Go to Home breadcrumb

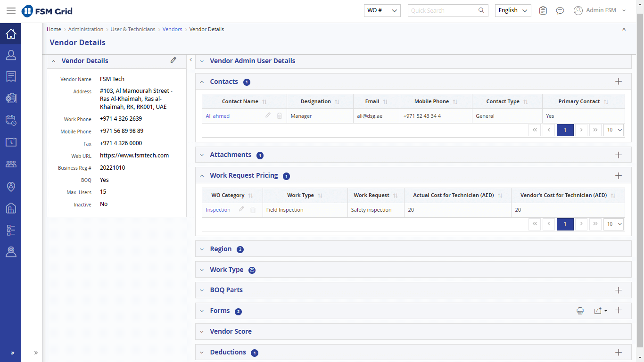coord(54,29)
